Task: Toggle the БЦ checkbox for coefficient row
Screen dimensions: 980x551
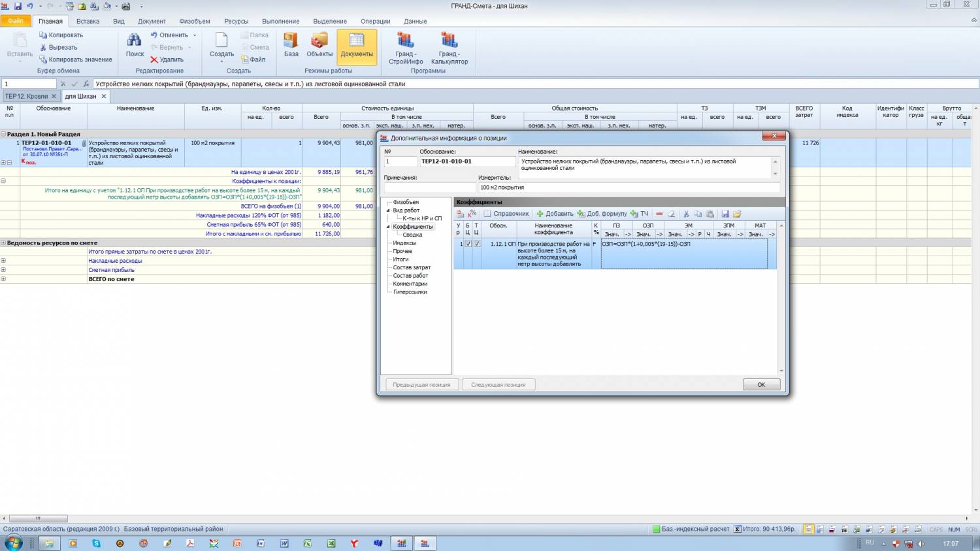Action: [x=468, y=244]
